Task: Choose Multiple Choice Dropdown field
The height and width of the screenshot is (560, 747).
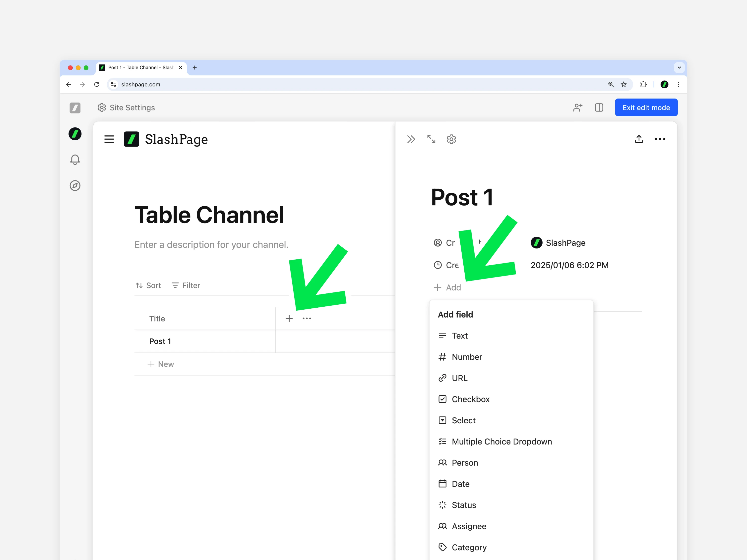Action: coord(511,442)
